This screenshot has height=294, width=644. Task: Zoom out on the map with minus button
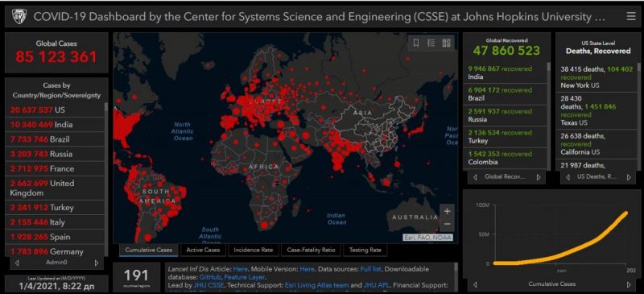point(447,224)
